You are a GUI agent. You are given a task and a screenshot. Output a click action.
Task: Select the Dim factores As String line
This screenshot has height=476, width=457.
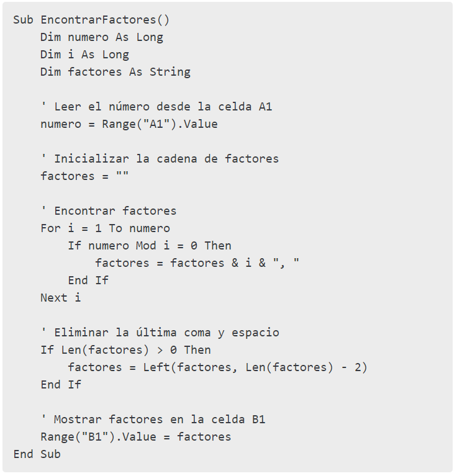115,71
